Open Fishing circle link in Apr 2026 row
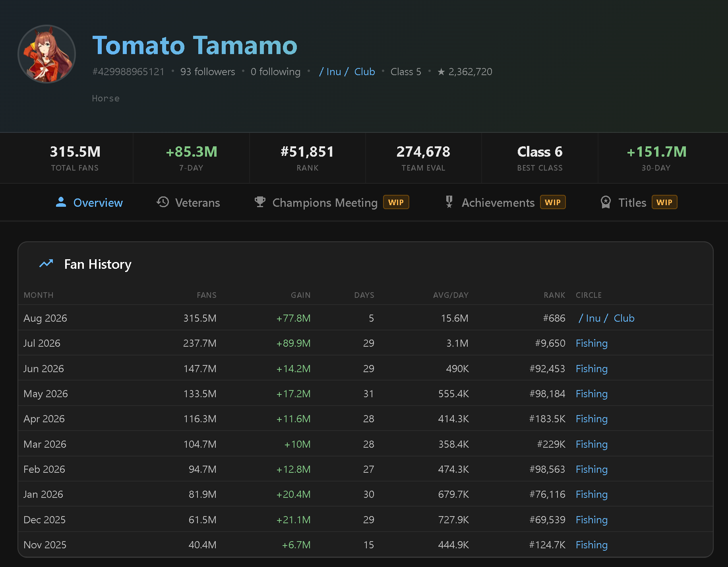 (x=592, y=419)
